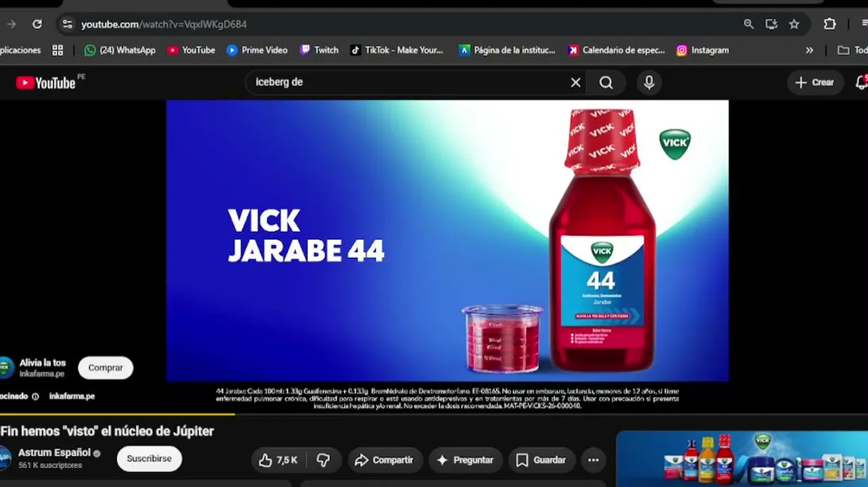
Task: Open the Twitch bookmark
Action: (319, 50)
